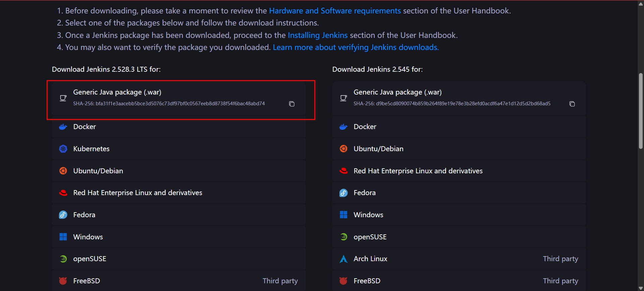Open the Installing Jenkins link
Image resolution: width=644 pixels, height=291 pixels.
[x=318, y=35]
